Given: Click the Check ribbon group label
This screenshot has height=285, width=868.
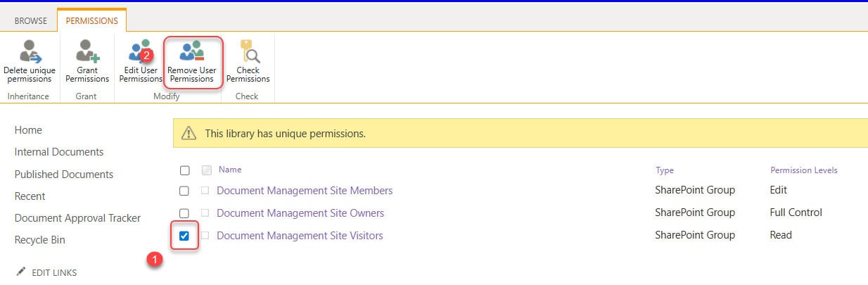Looking at the screenshot, I should 247,96.
